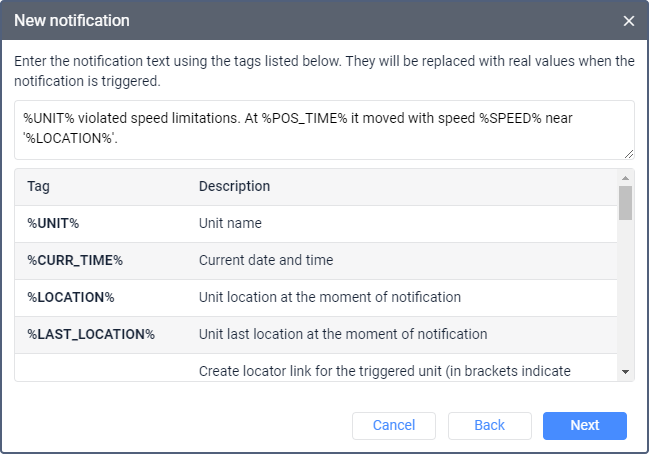Pick the %LAST_LOCATION% tag
Screen dimensions: 649x454
pos(91,334)
